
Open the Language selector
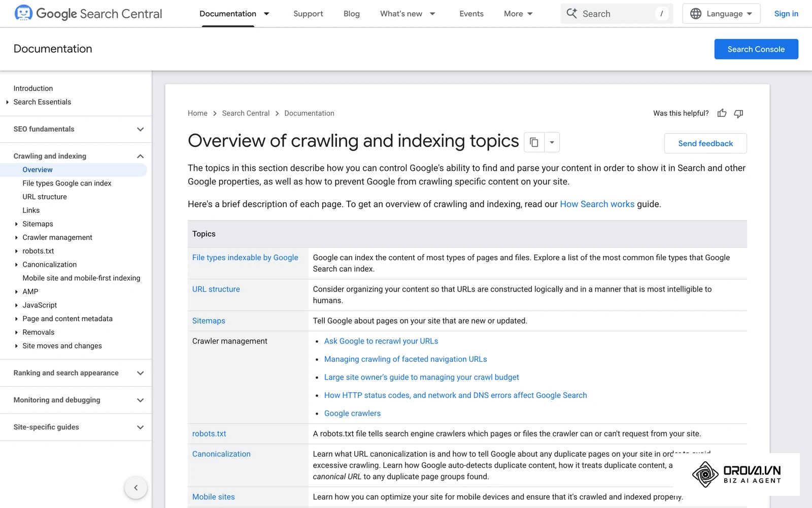click(x=721, y=14)
